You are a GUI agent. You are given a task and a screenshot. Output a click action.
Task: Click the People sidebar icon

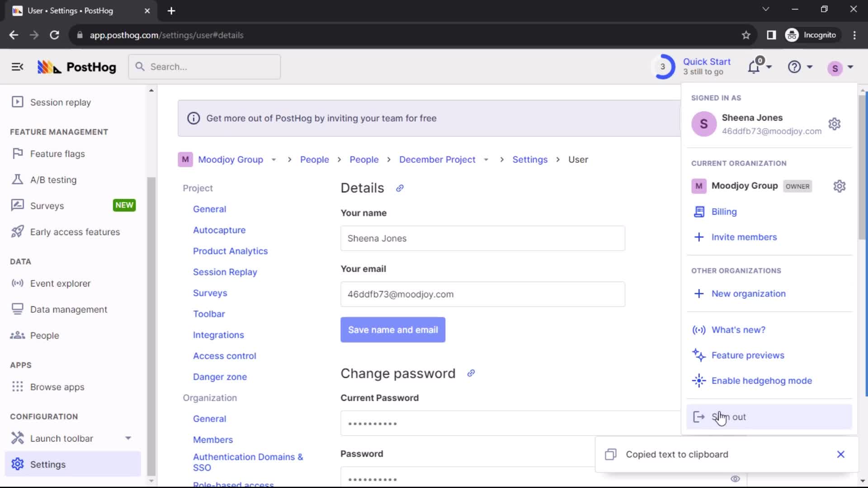point(17,335)
